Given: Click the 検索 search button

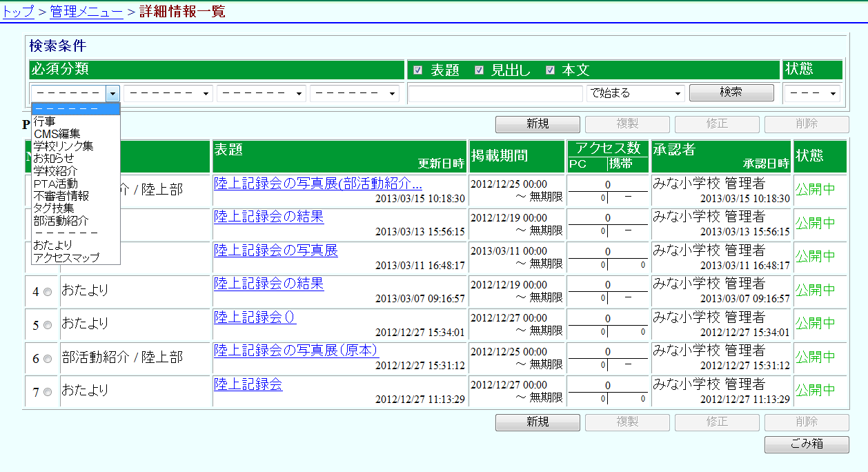Looking at the screenshot, I should (x=731, y=92).
